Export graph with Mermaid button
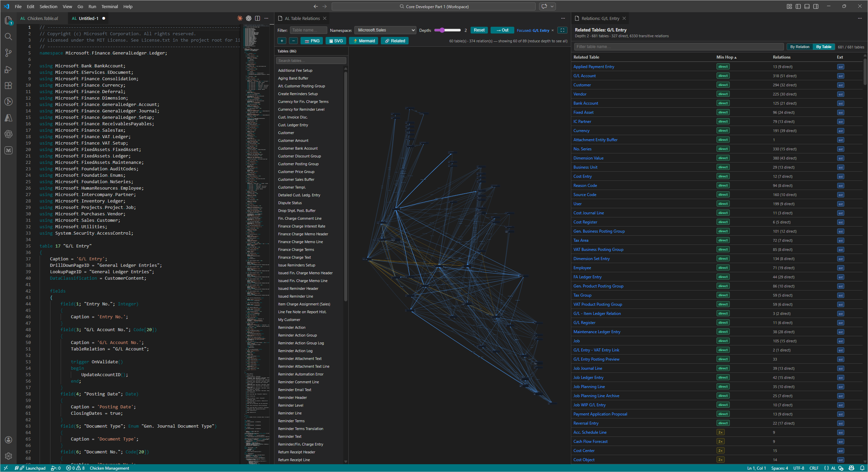 click(x=364, y=41)
